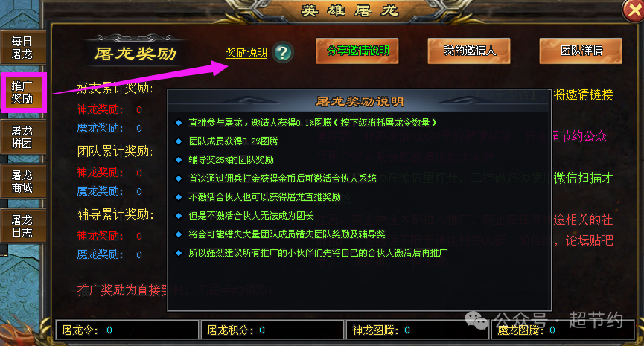The width and height of the screenshot is (644, 346).
Task: Open the 团队详情 button
Action: (x=581, y=51)
